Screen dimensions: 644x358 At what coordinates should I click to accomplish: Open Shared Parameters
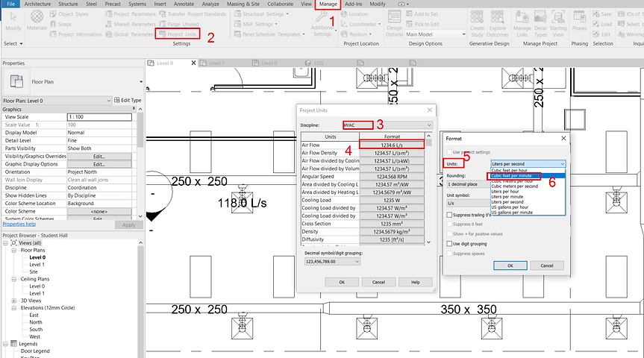(x=131, y=24)
